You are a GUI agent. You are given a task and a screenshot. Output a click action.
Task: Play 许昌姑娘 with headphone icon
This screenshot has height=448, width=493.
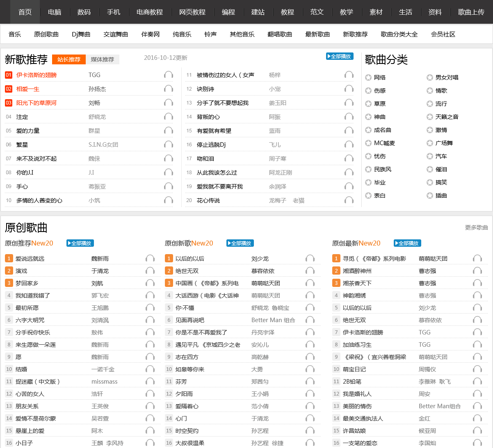[x=477, y=430]
